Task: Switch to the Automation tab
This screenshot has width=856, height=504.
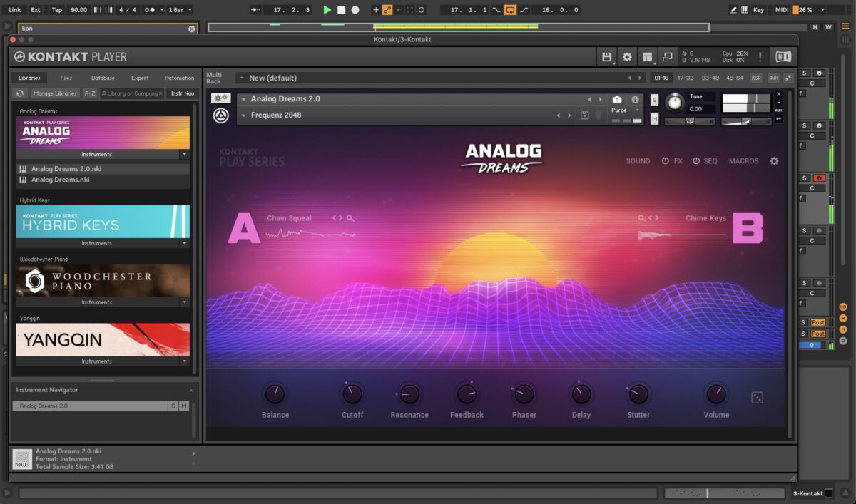Action: (x=179, y=78)
